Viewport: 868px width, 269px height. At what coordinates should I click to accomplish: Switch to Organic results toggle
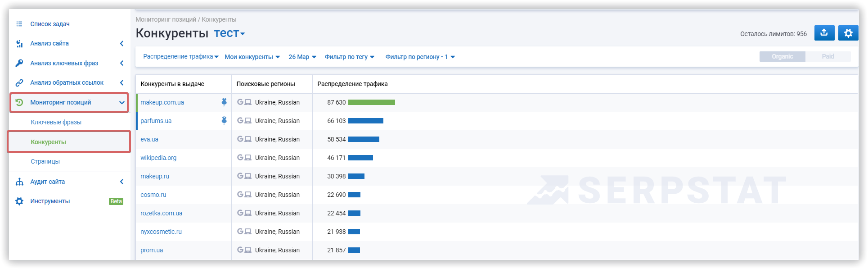point(782,56)
